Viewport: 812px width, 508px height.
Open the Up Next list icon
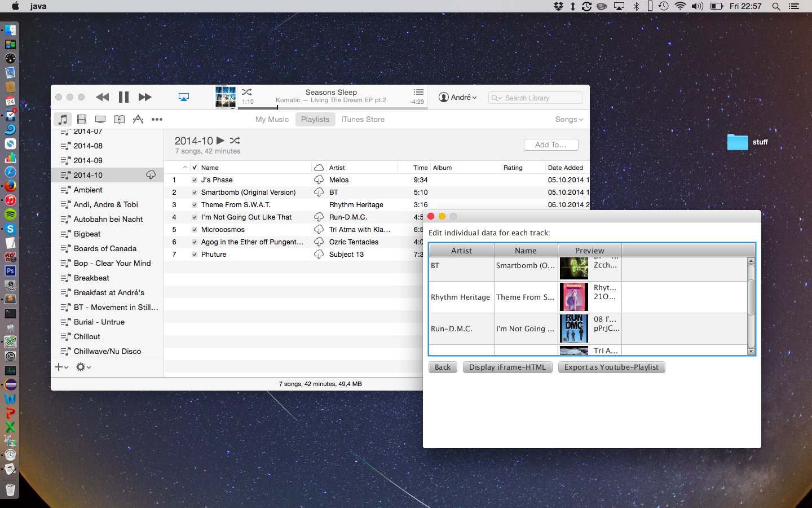pos(418,92)
